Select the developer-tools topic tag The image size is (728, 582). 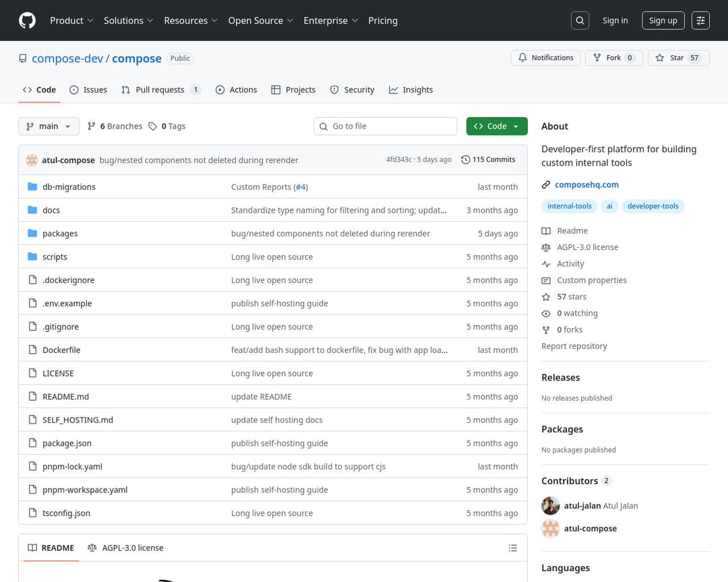coord(653,206)
